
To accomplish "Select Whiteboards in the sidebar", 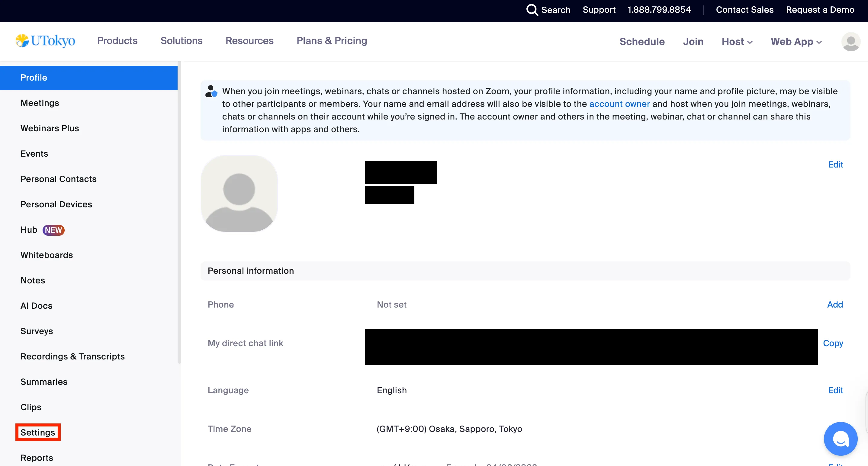I will point(47,255).
